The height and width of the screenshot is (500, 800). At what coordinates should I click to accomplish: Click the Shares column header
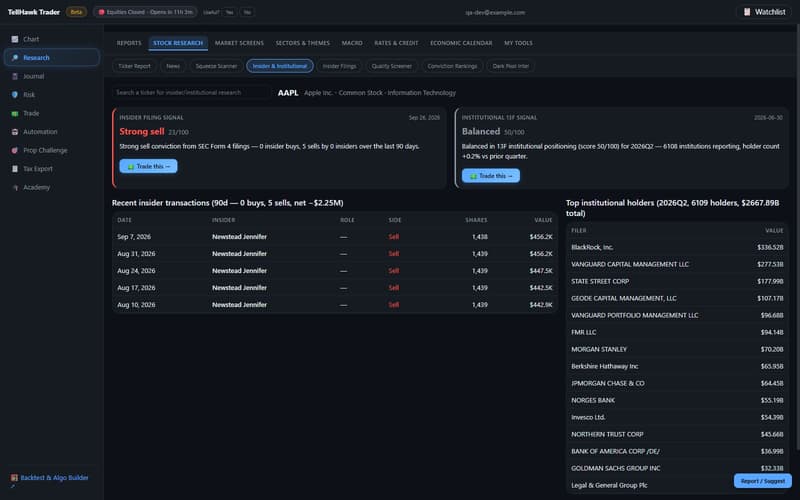[x=476, y=220]
